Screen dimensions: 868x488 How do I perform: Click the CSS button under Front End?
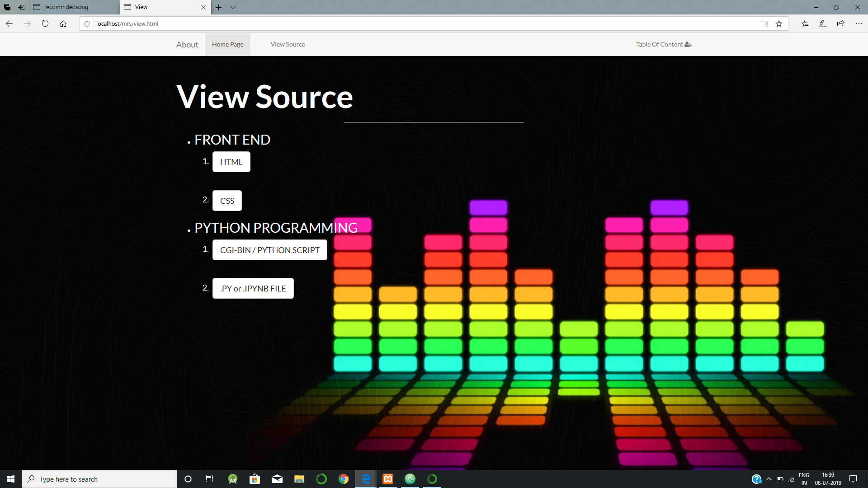[227, 200]
